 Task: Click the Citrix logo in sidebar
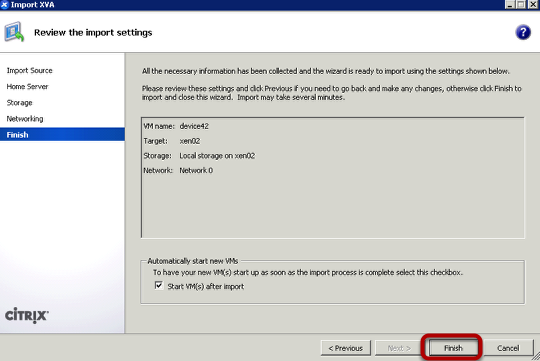(27, 315)
